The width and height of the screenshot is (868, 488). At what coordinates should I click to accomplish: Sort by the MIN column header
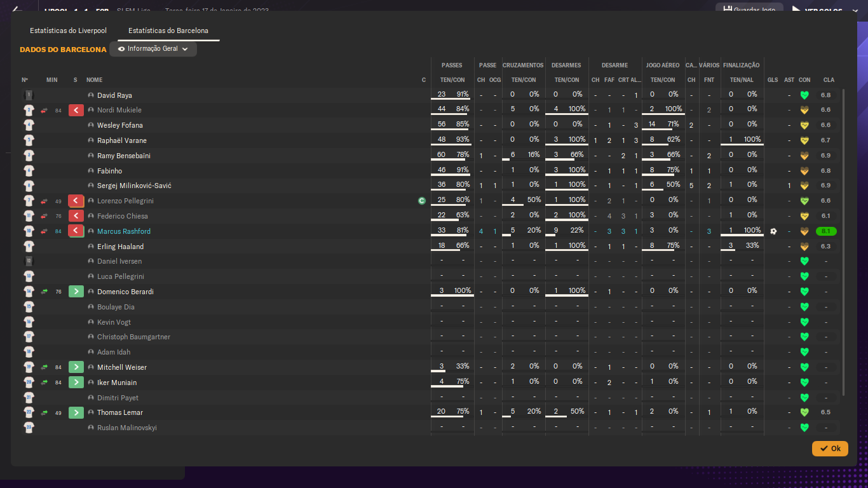[52, 80]
